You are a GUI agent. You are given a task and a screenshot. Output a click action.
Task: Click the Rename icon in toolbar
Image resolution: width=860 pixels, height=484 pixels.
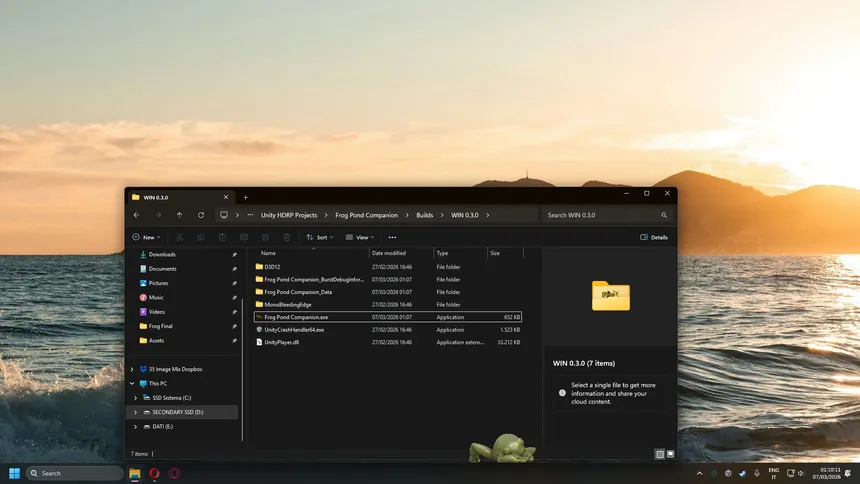click(x=244, y=237)
